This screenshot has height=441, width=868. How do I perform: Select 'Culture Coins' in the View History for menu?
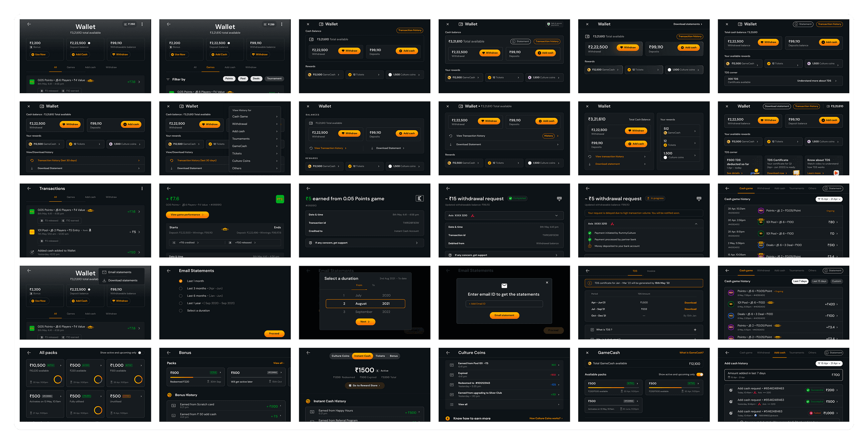[x=255, y=161]
